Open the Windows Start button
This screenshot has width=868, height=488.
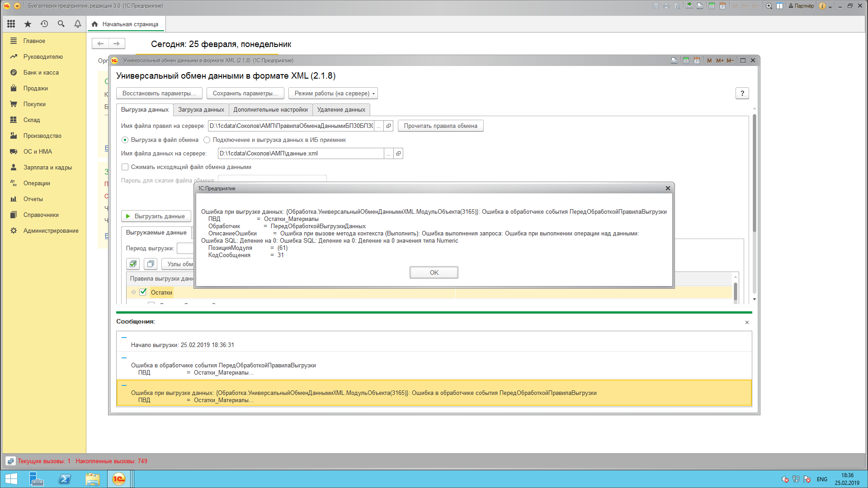click(11, 479)
